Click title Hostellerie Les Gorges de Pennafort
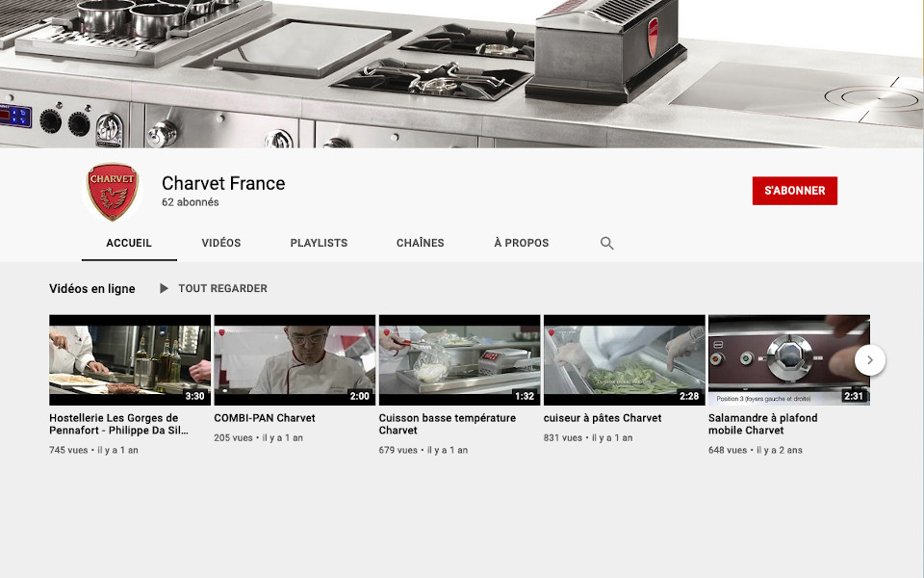The height and width of the screenshot is (578, 924). coord(118,424)
